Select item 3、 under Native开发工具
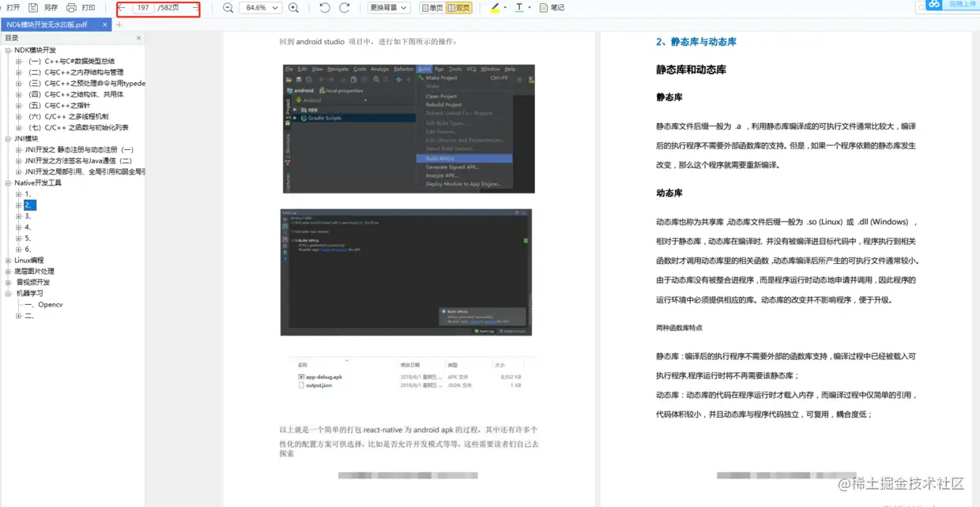The image size is (980, 507). (x=28, y=216)
